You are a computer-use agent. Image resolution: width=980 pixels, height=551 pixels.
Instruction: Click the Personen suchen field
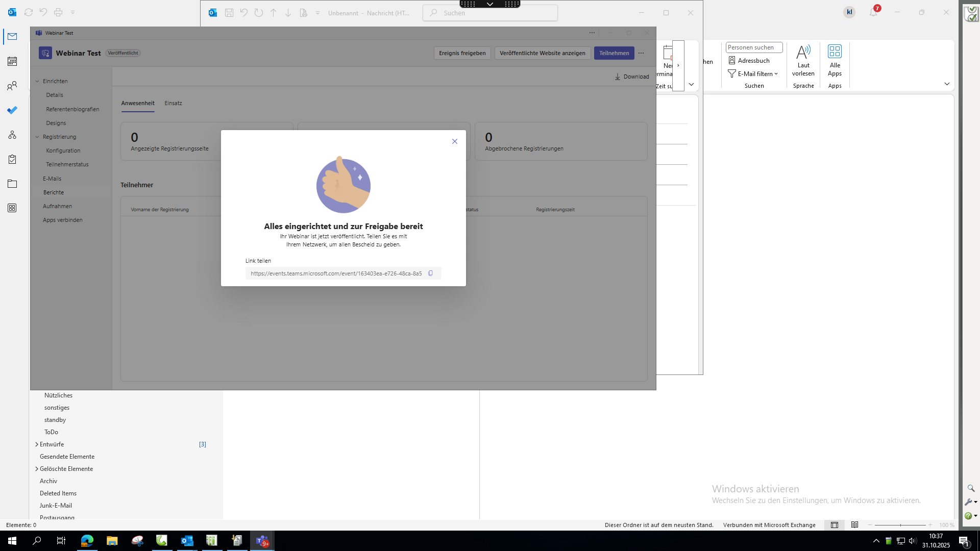click(x=753, y=47)
